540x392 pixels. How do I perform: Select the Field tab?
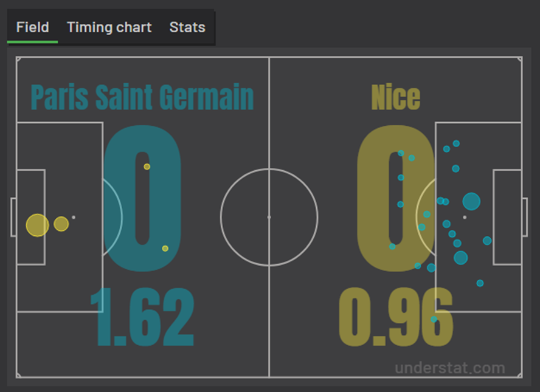click(x=33, y=27)
